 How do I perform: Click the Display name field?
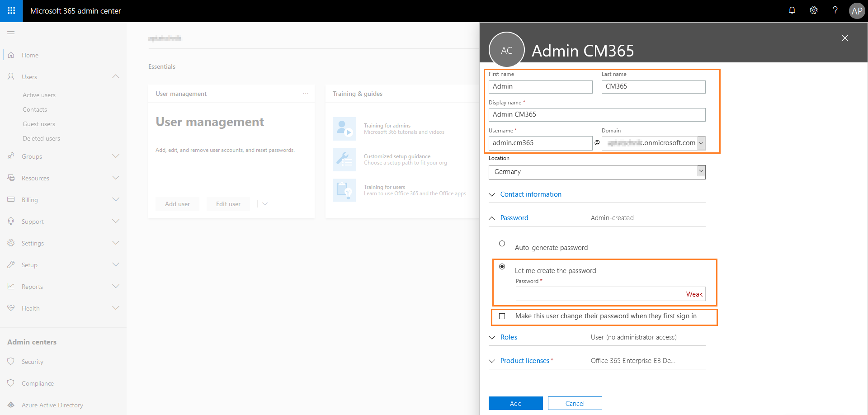click(x=597, y=115)
